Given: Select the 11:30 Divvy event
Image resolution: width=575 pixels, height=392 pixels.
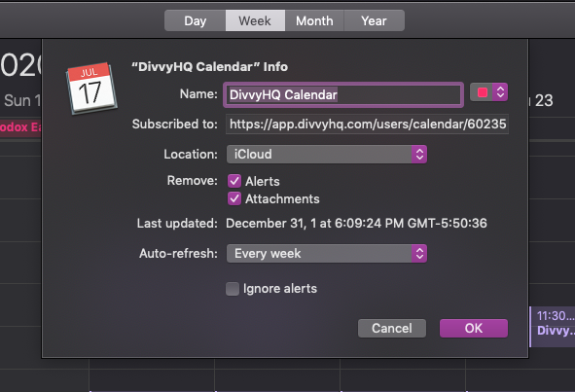Looking at the screenshot, I should [x=553, y=327].
